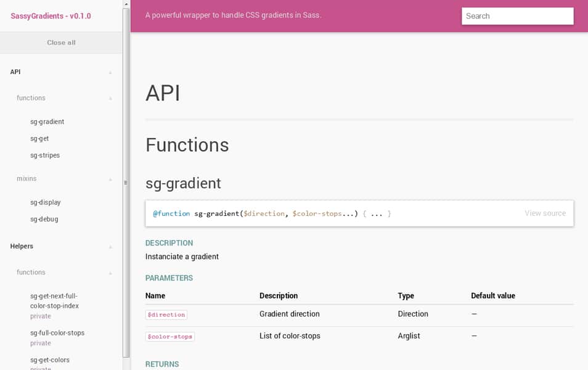The height and width of the screenshot is (370, 588).
Task: Collapse the Helpers section
Action: [110, 246]
